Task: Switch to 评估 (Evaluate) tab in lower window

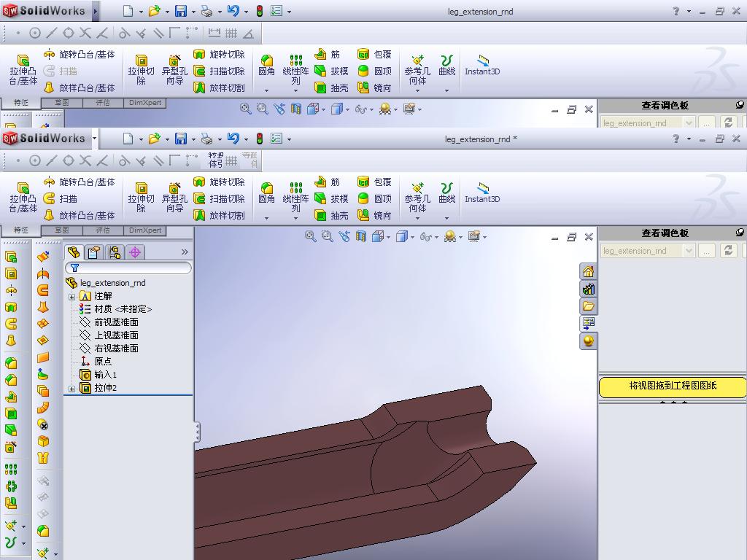Action: pos(103,230)
